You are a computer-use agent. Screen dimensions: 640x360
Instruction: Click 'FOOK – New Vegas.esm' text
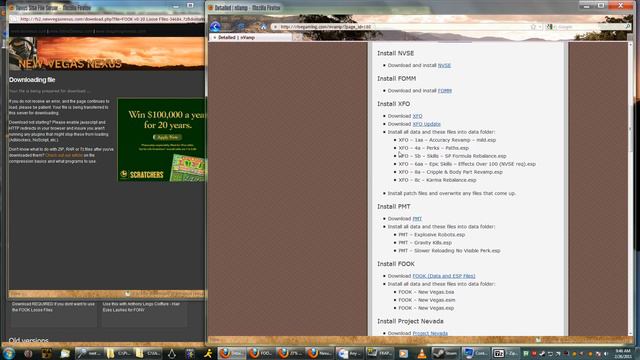point(427,300)
